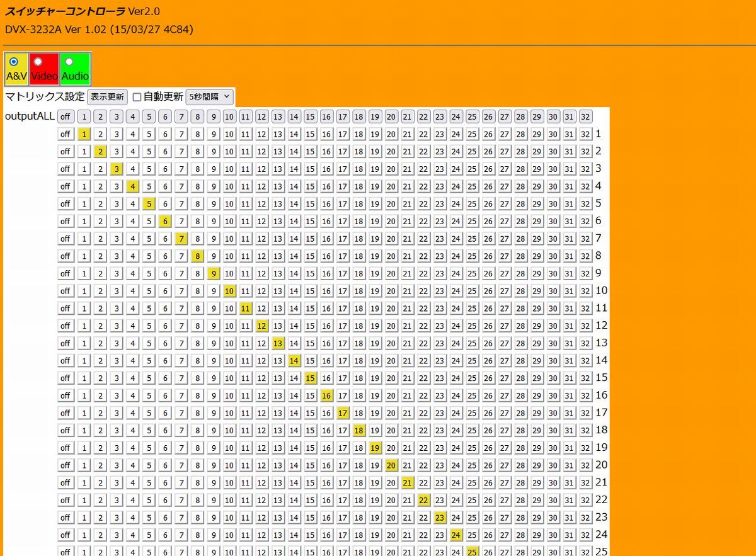Route input 5 to output 15
This screenshot has height=556, width=756.
[149, 378]
